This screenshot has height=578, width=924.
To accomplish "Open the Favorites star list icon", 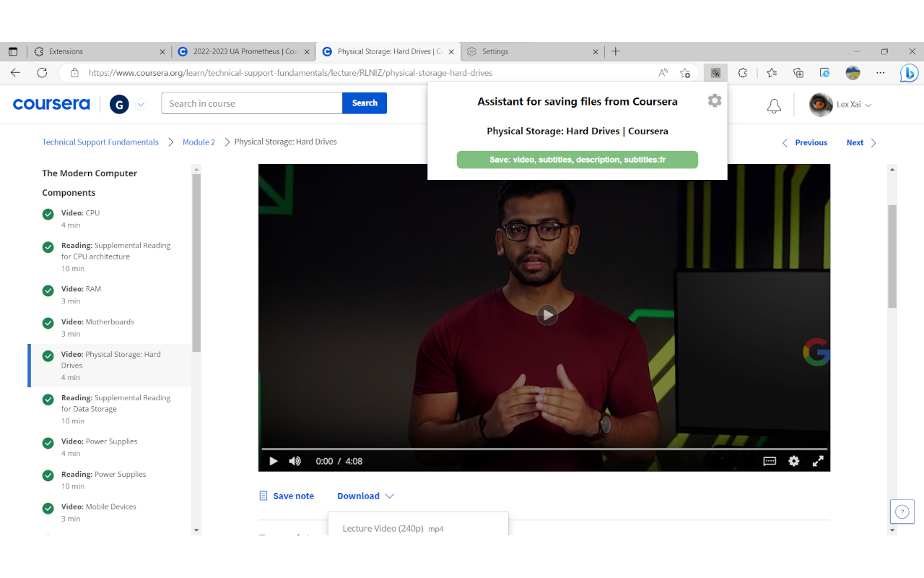I will click(772, 72).
